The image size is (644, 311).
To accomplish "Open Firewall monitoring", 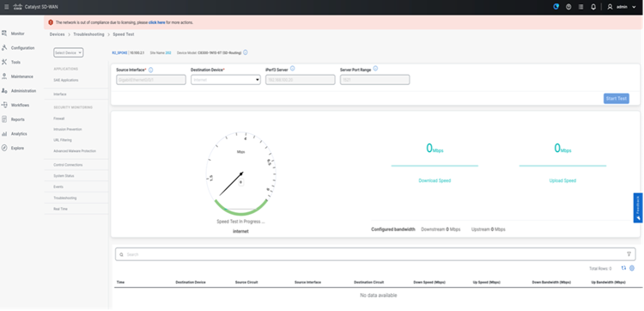I will tap(59, 119).
